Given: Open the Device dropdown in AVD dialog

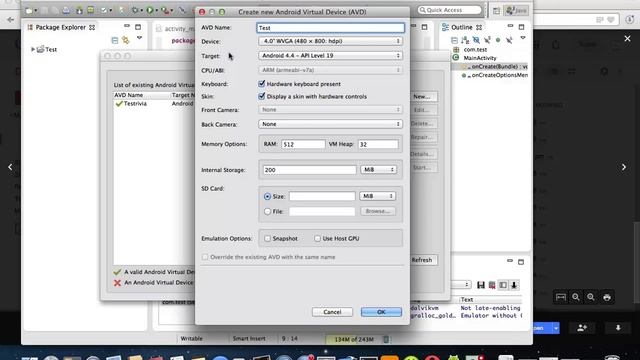Looking at the screenshot, I should click(330, 41).
